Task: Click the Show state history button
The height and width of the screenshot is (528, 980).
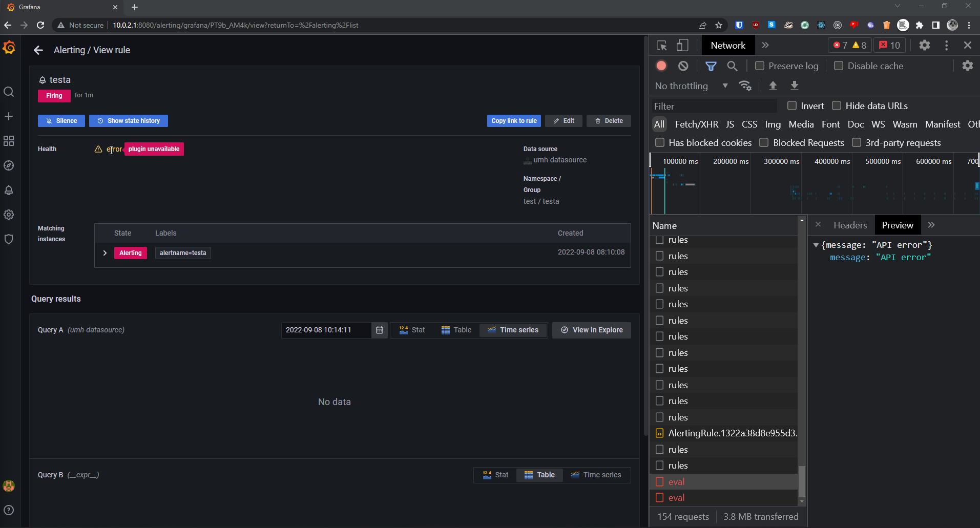Action: (128, 121)
